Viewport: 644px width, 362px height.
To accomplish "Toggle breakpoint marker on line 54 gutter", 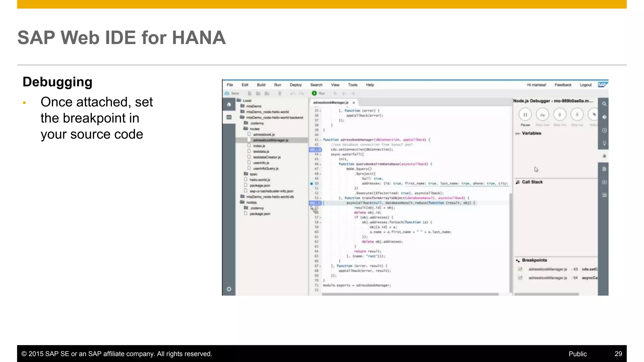I will tap(315, 203).
